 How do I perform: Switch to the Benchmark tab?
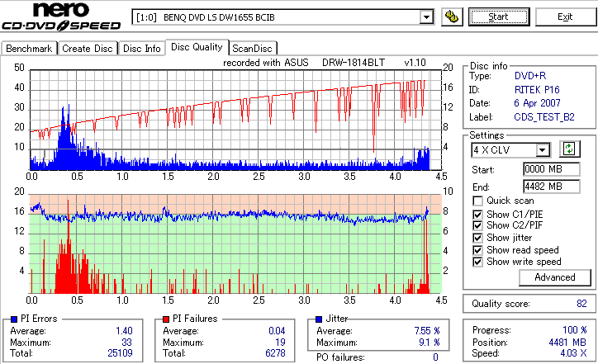pos(29,49)
